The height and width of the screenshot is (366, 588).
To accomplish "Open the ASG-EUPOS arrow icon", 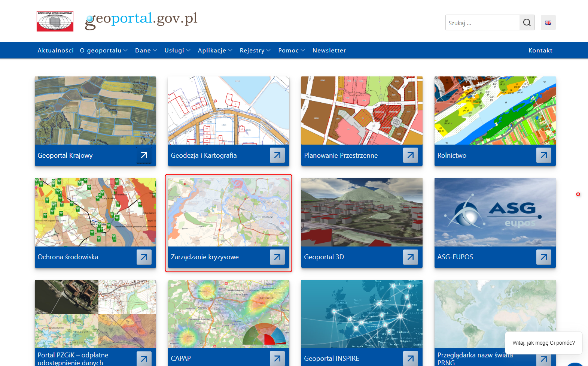I will 544,257.
